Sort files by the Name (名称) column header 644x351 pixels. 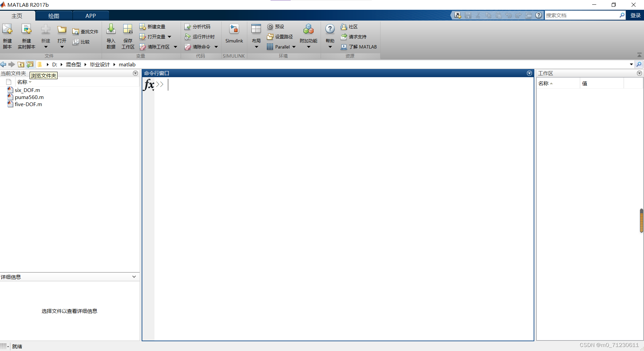tap(22, 82)
